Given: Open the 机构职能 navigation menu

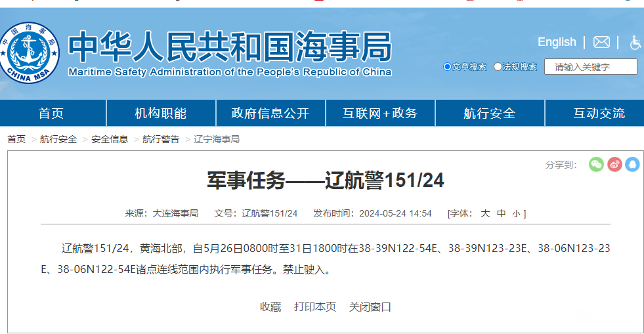Looking at the screenshot, I should [161, 113].
